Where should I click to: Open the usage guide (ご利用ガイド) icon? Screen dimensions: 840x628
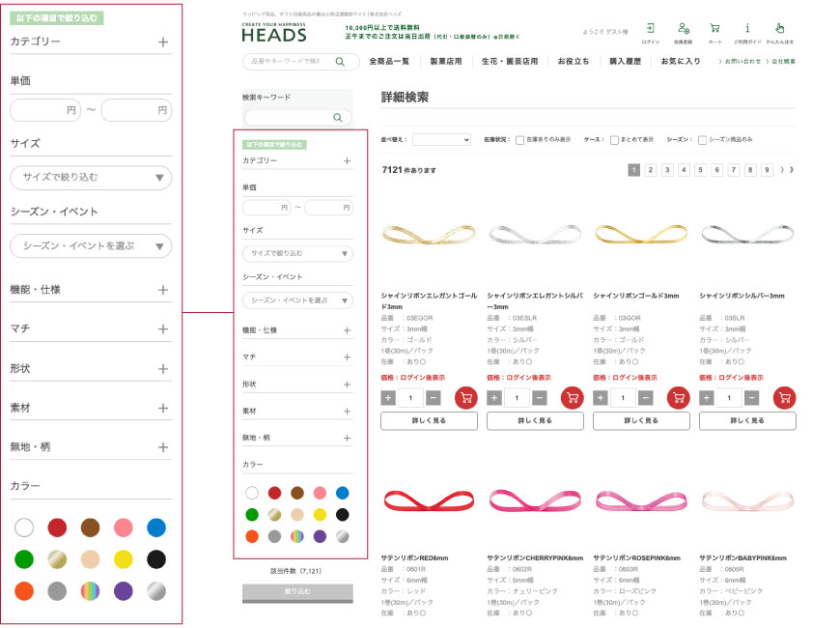[x=747, y=29]
